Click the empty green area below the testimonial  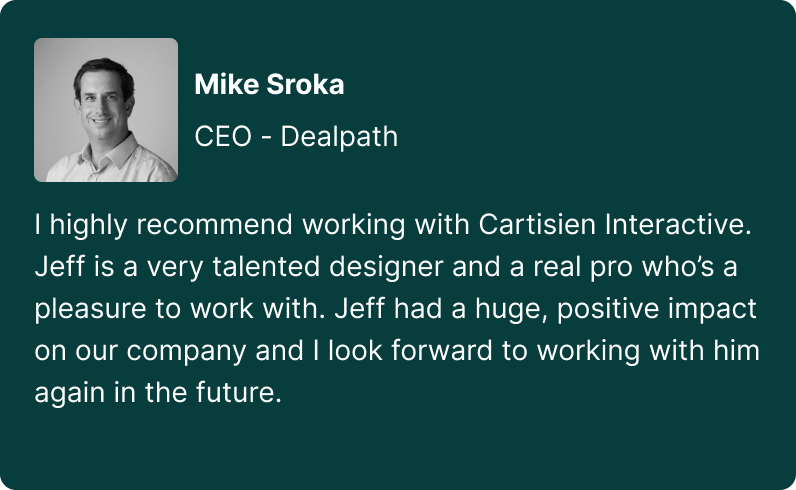tap(398, 449)
